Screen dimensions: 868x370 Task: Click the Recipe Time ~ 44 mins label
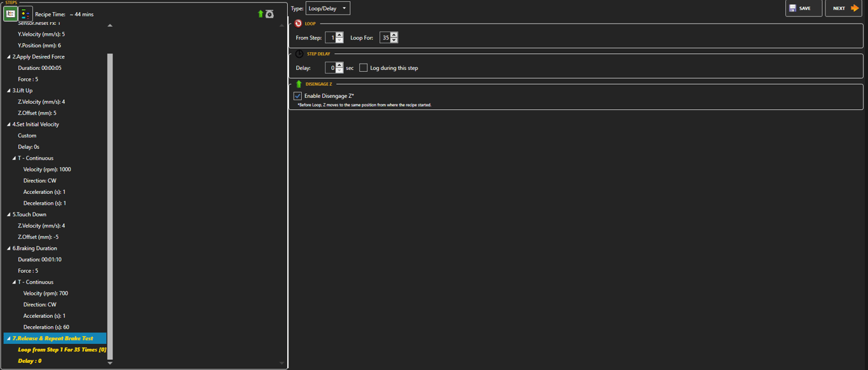[x=64, y=14]
